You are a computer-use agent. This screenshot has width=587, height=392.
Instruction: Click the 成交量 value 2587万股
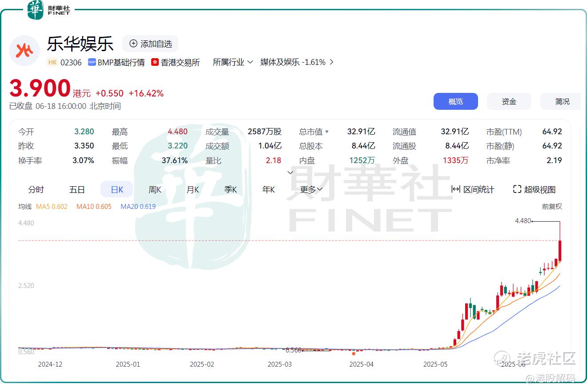265,132
